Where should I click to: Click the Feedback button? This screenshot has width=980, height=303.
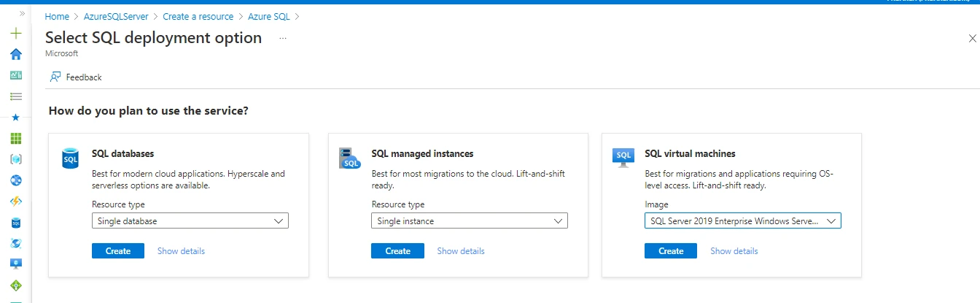tap(76, 77)
